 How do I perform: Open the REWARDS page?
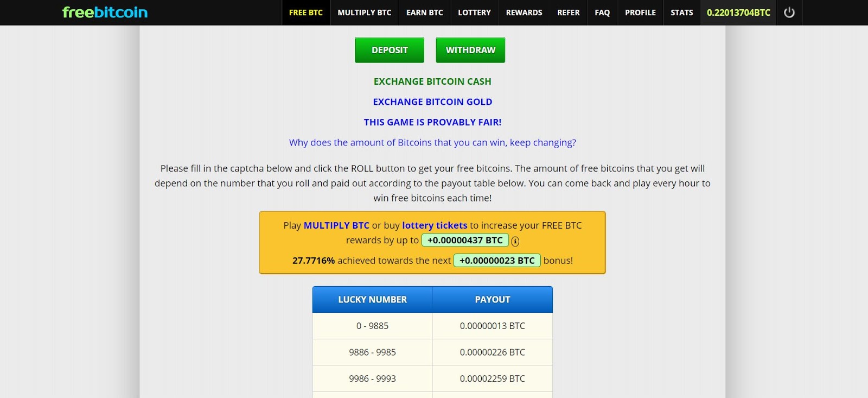click(524, 12)
